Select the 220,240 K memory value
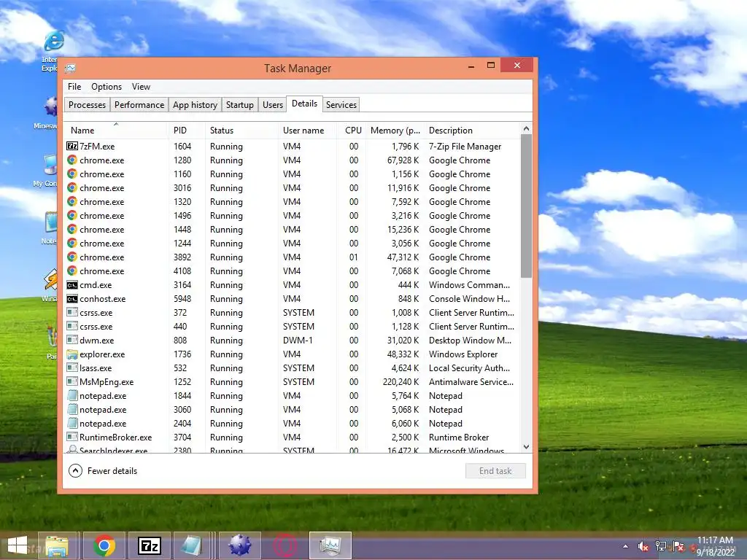 point(400,382)
